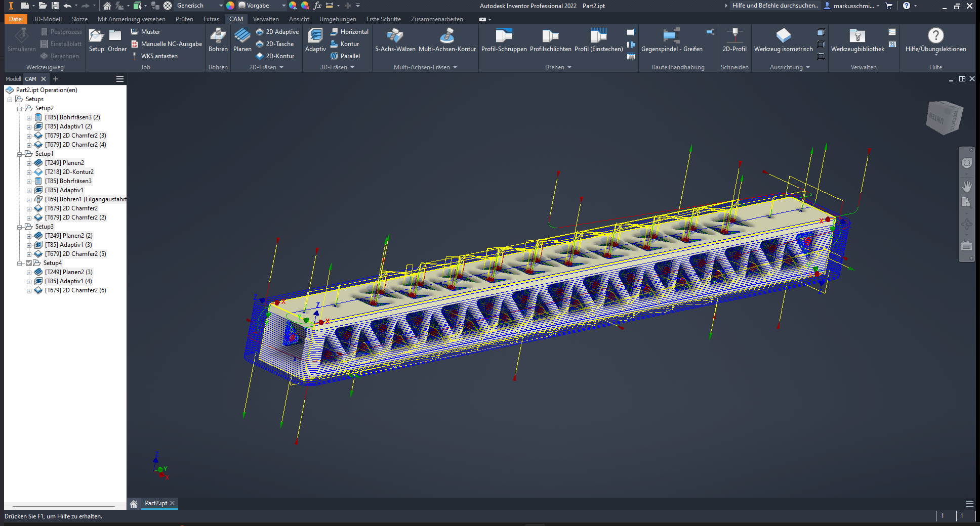
Task: Open Manuelle NC-Ausgabe
Action: coord(167,44)
